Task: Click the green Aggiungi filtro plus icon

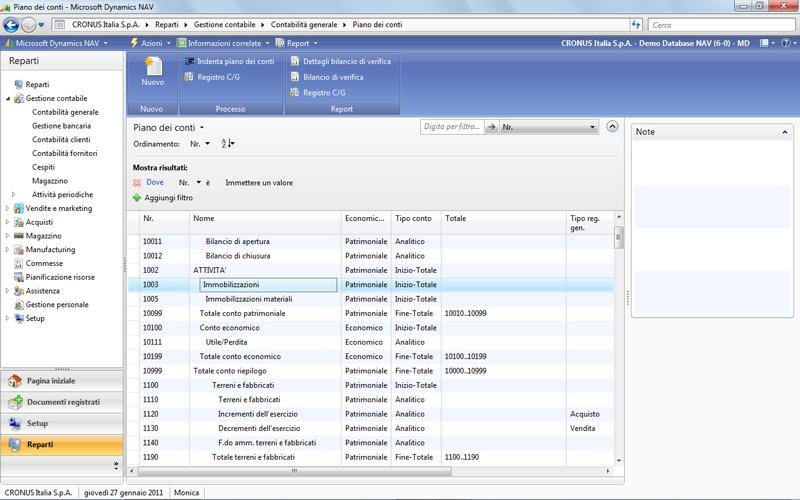Action: 137,198
